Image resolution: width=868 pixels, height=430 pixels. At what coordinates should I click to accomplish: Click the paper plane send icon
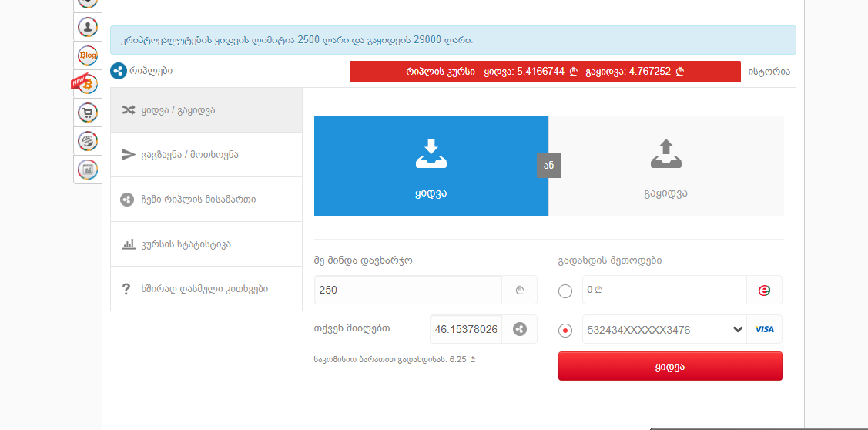tap(129, 155)
